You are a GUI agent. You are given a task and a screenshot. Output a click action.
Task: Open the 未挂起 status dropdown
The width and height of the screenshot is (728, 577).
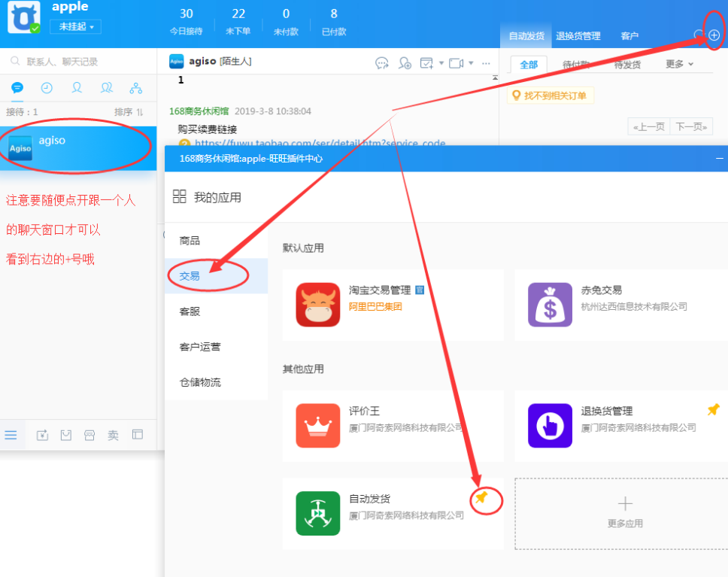(76, 26)
